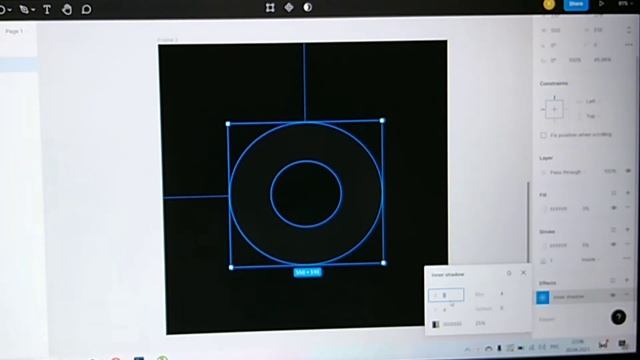The image size is (640, 360).
Task: Open the Effects styles icon
Action: pos(613,280)
